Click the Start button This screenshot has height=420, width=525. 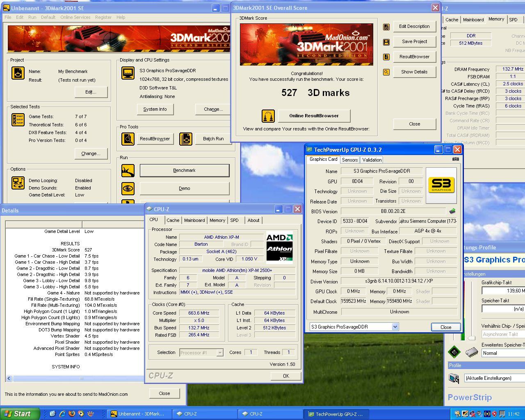(20, 414)
